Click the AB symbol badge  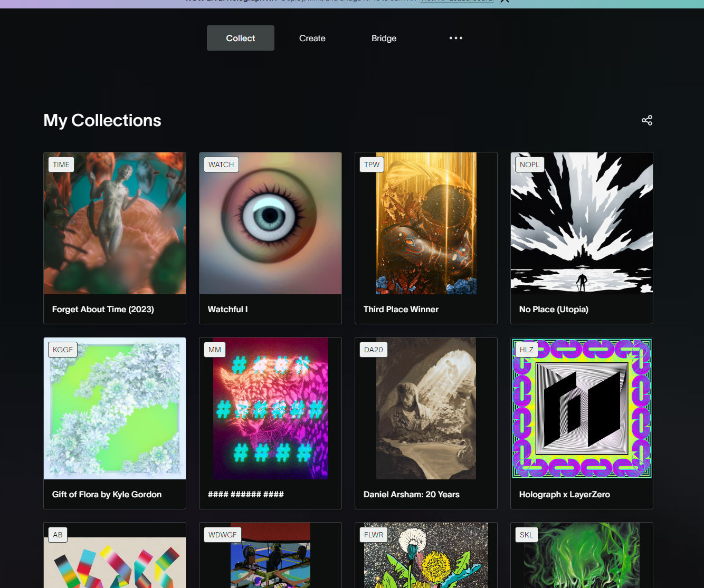click(58, 535)
